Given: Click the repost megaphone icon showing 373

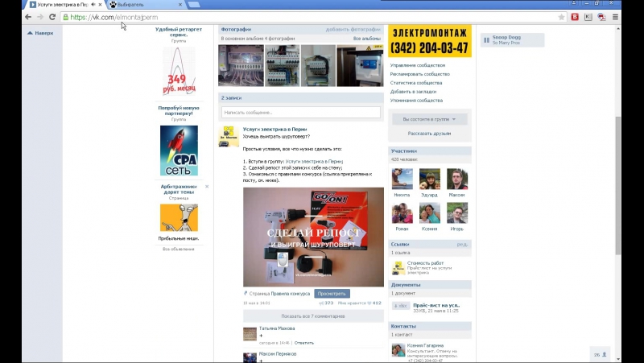Looking at the screenshot, I should 320,303.
